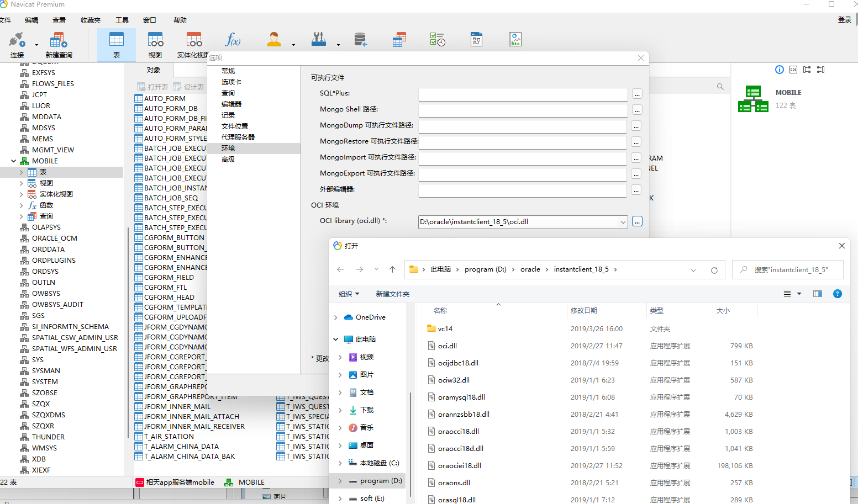Open the model diagram toolbar icon

pos(476,40)
